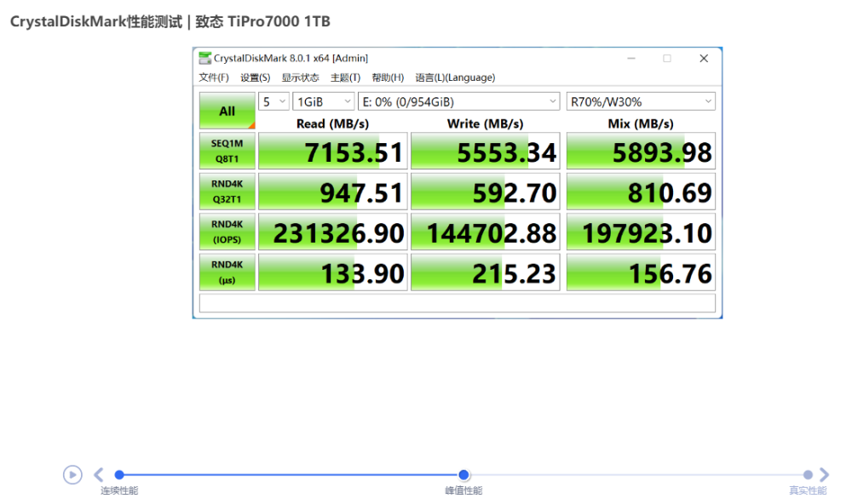The height and width of the screenshot is (504, 852).
Task: Start the SEQ1M Q8T1 test
Action: click(x=227, y=151)
